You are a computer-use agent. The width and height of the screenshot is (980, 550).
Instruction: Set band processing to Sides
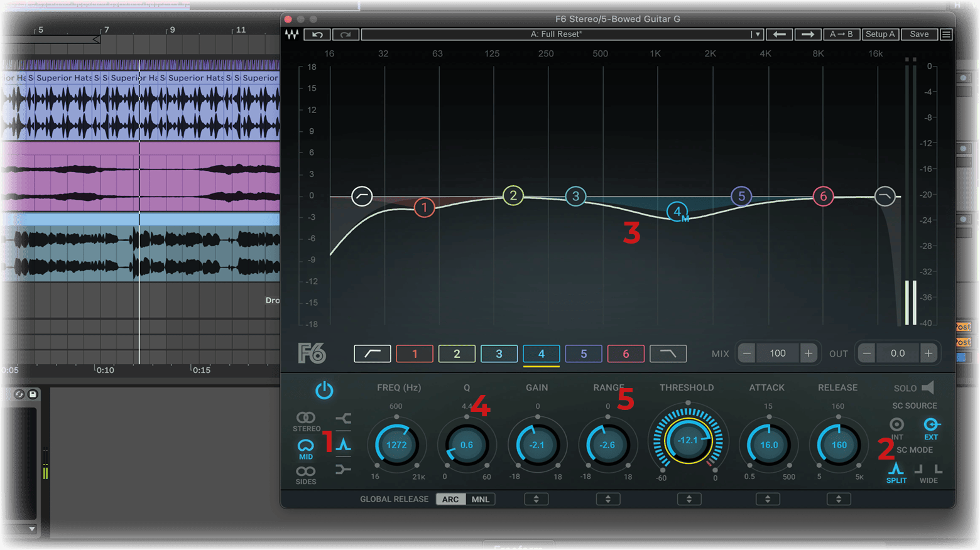[306, 475]
